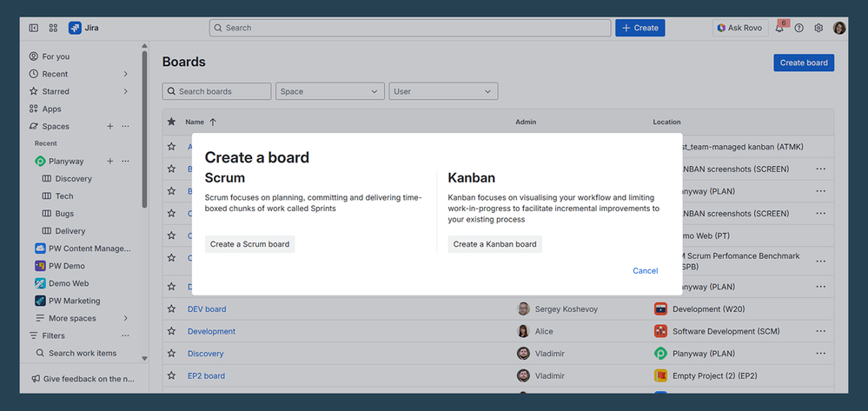Viewport: 868px width, 411px height.
Task: Open the ellipsis menu next to Filters
Action: [x=126, y=335]
